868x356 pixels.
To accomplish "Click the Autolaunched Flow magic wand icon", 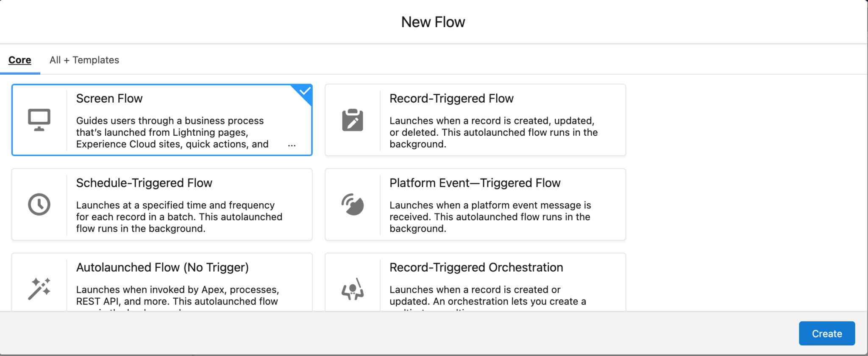I will click(x=39, y=289).
